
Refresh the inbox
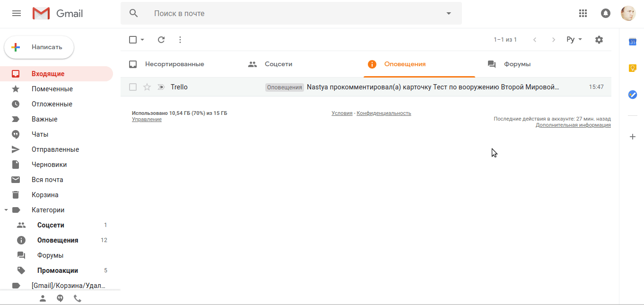pos(161,40)
